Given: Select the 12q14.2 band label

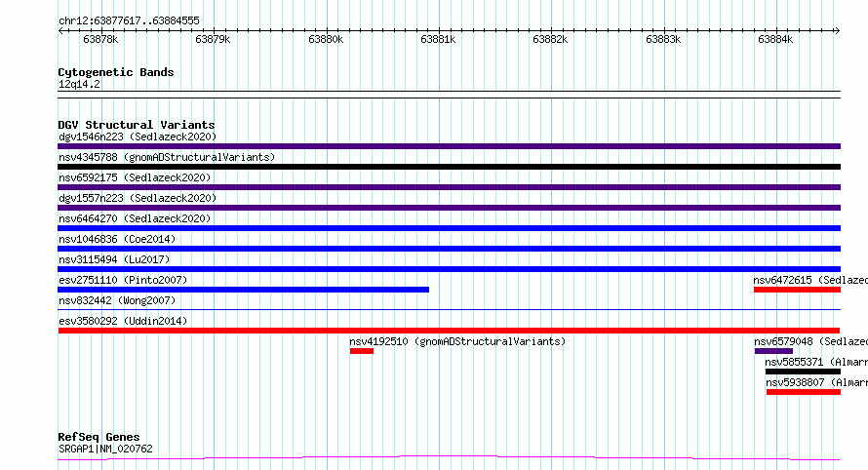Looking at the screenshot, I should point(79,84).
